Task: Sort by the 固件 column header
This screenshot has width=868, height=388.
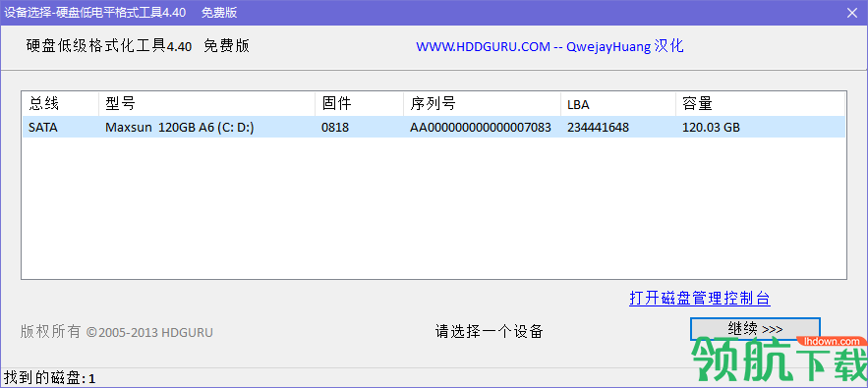Action: pyautogui.click(x=359, y=103)
